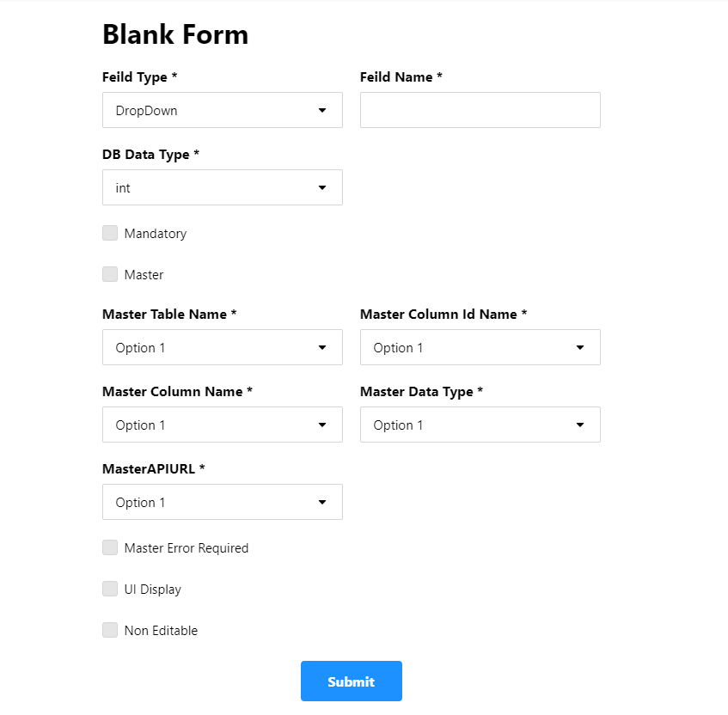728x715 pixels.
Task: Expand the DB Data Type dropdown
Action: click(222, 187)
